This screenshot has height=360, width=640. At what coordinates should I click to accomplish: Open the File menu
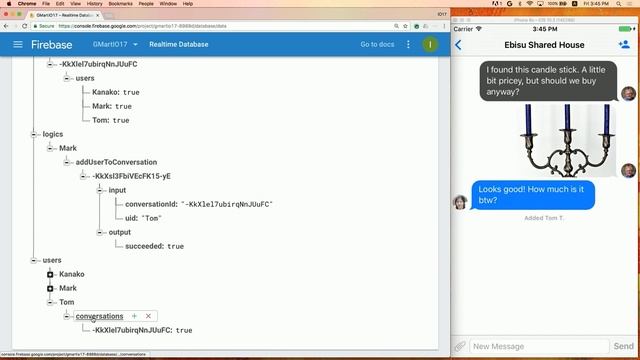(46, 4)
